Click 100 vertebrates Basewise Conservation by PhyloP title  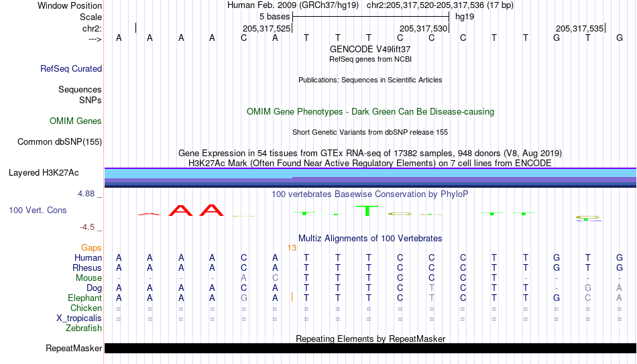click(x=370, y=194)
